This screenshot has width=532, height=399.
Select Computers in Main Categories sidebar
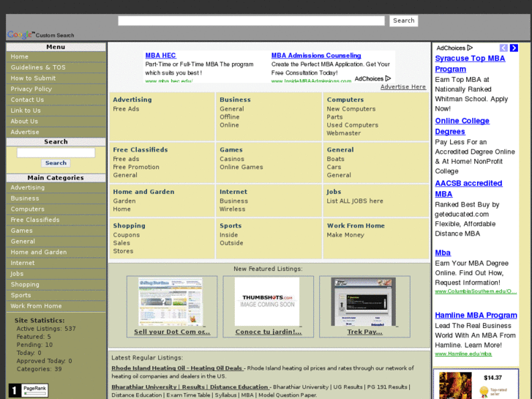tap(56, 209)
